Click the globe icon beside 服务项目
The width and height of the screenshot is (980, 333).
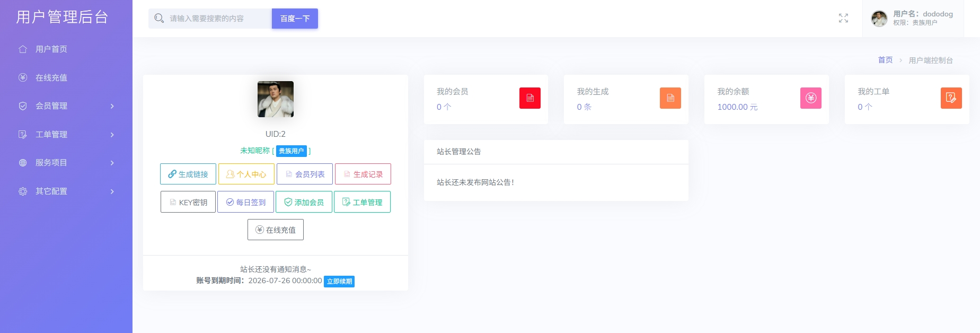click(23, 163)
